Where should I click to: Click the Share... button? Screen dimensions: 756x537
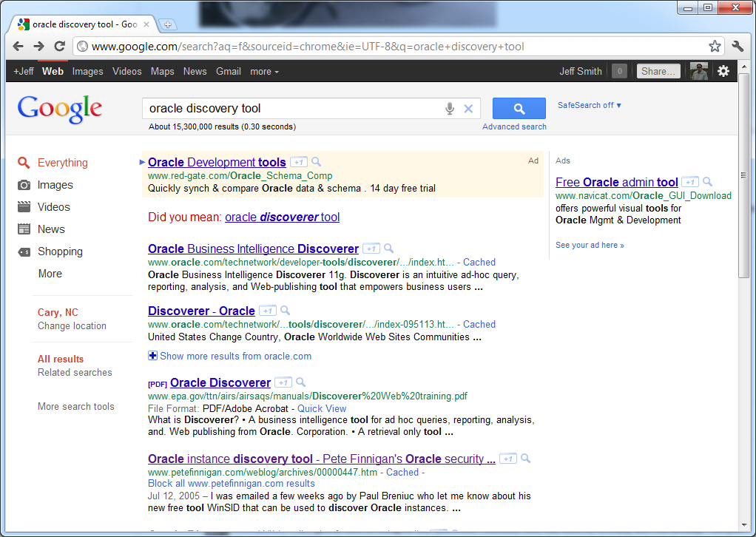tap(658, 71)
